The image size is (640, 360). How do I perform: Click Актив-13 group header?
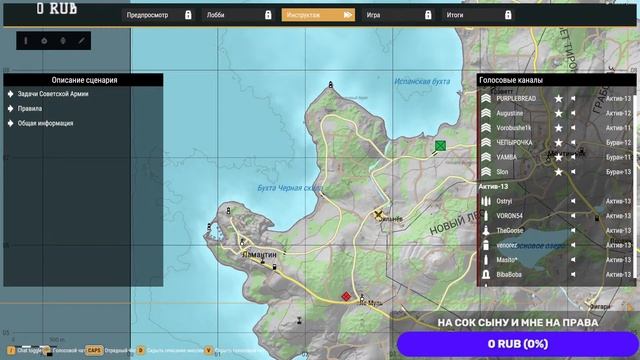tap(493, 187)
